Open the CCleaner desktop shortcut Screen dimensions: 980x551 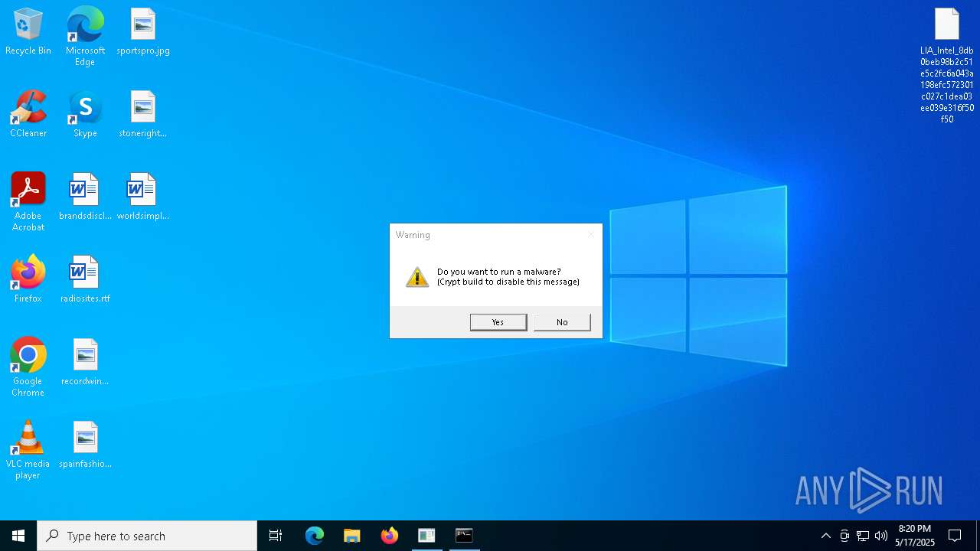tap(28, 114)
